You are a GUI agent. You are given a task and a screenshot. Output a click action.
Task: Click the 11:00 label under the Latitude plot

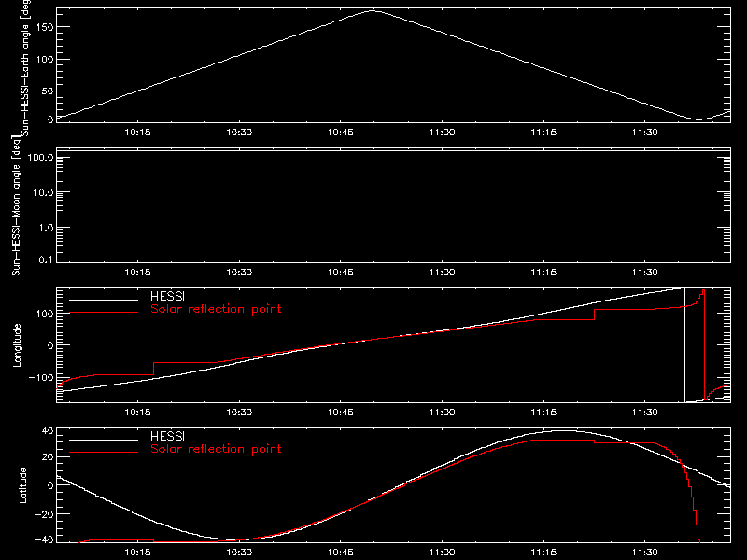pos(442,553)
